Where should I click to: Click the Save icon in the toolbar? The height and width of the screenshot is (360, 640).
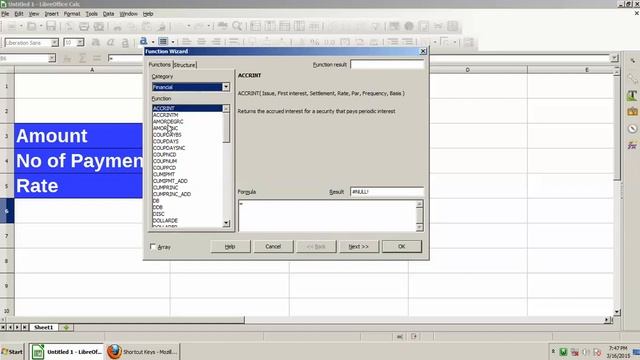51,27
